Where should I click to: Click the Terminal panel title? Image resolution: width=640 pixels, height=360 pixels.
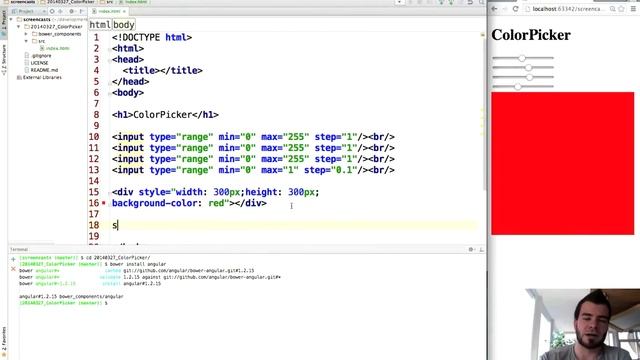click(19, 249)
